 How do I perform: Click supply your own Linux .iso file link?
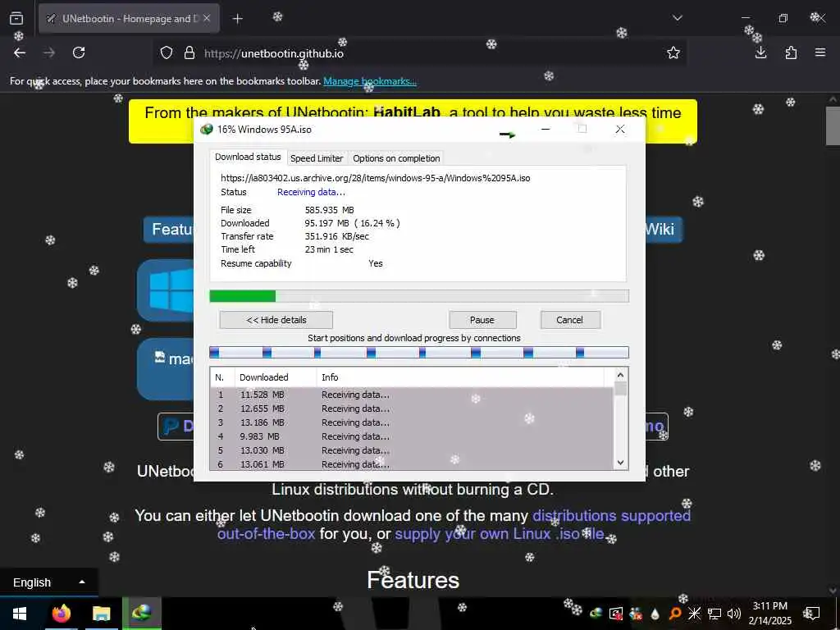coord(500,533)
